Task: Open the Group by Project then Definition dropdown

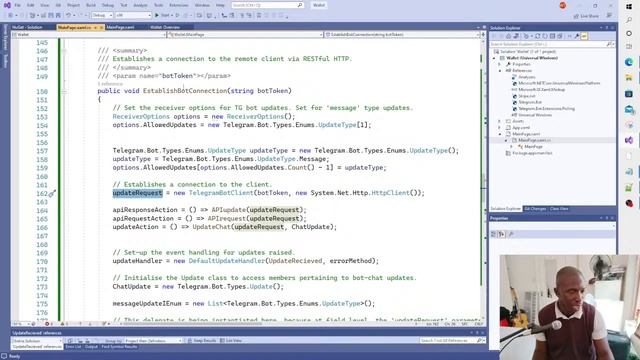Action: [153, 340]
